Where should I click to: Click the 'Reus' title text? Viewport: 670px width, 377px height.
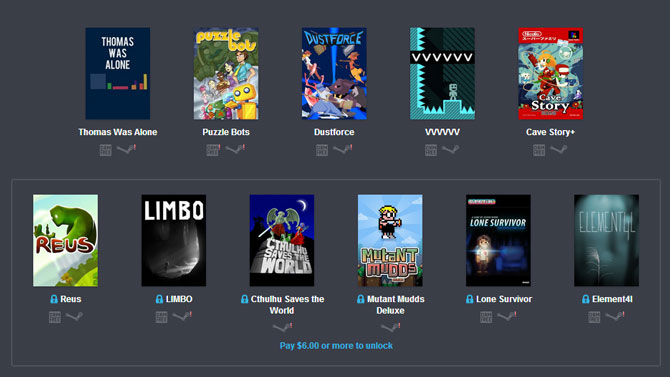coord(71,299)
